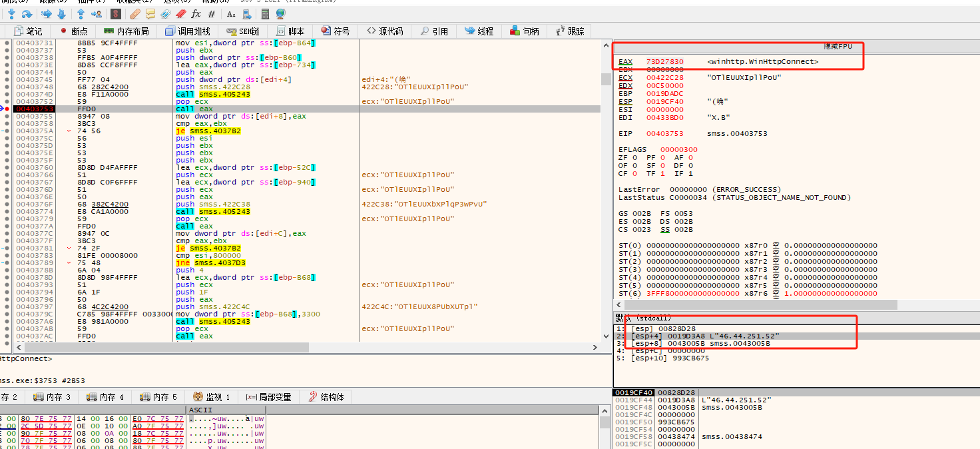Open the 引用 tab
The height and width of the screenshot is (449, 980).
pyautogui.click(x=434, y=31)
